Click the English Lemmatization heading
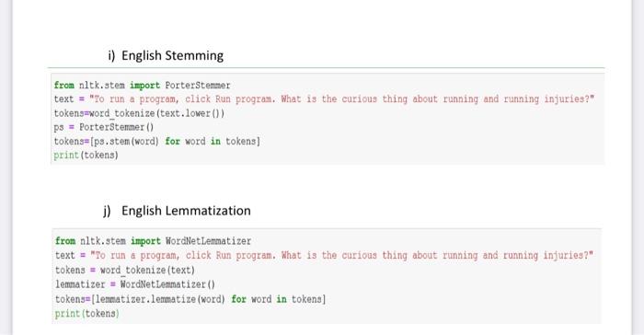Screen dimensions: 644x335 coord(177,211)
